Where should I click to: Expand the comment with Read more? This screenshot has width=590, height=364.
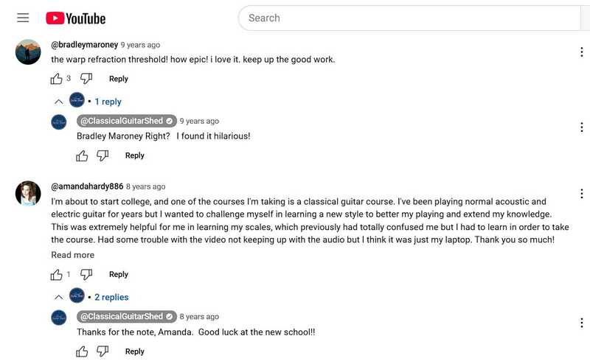tap(72, 255)
